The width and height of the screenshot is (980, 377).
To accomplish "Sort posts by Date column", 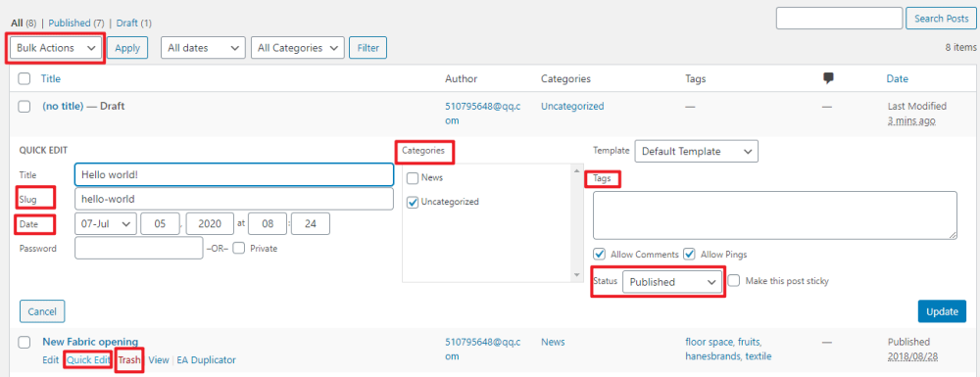I will tap(897, 79).
